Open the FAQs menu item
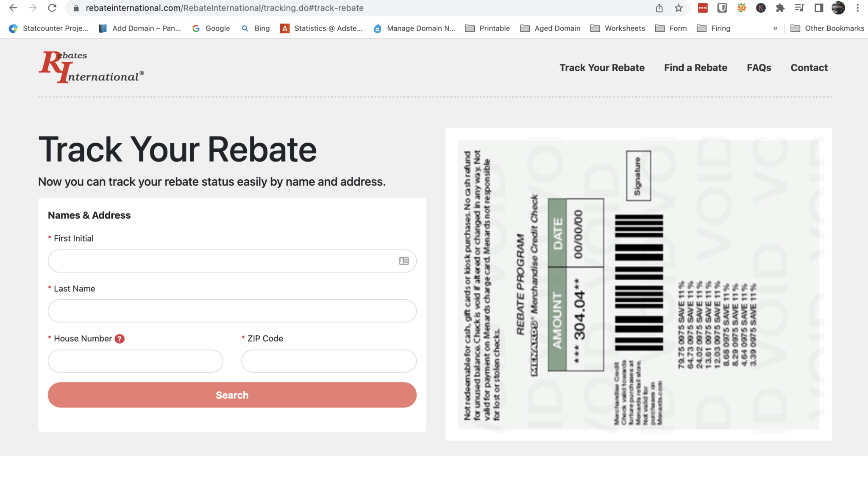This screenshot has height=479, width=868. click(x=759, y=67)
